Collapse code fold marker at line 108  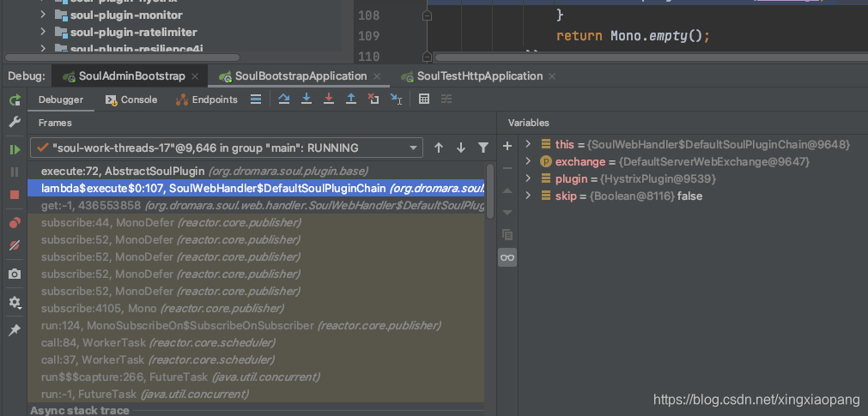coord(427,16)
